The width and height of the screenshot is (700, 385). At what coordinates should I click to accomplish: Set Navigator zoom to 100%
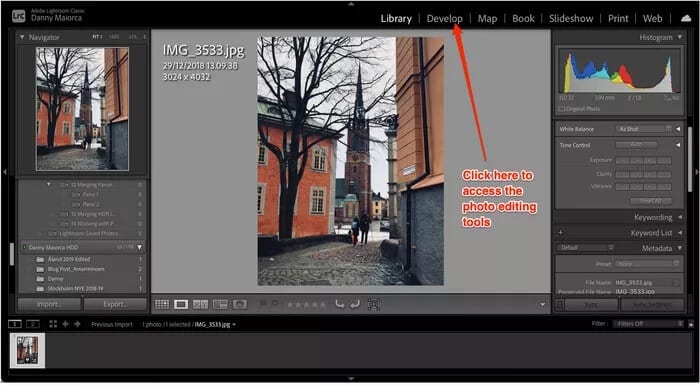click(114, 37)
